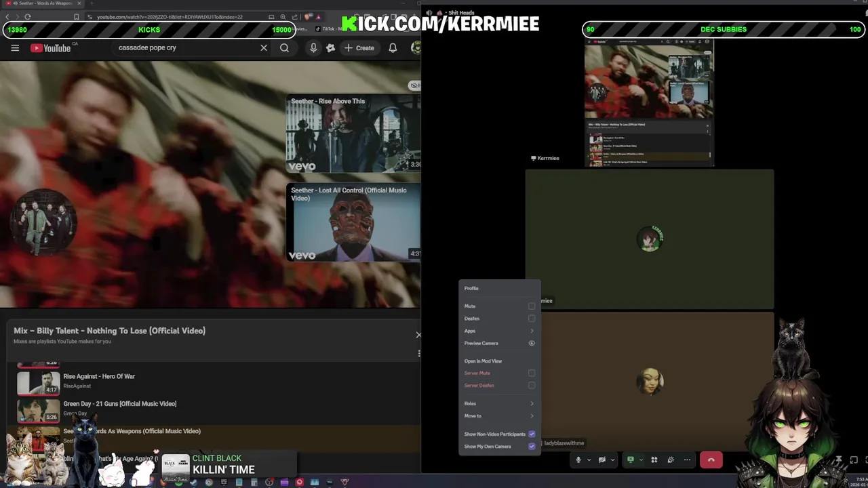
Task: Click the calculator icon in the taskbar
Action: (x=254, y=482)
